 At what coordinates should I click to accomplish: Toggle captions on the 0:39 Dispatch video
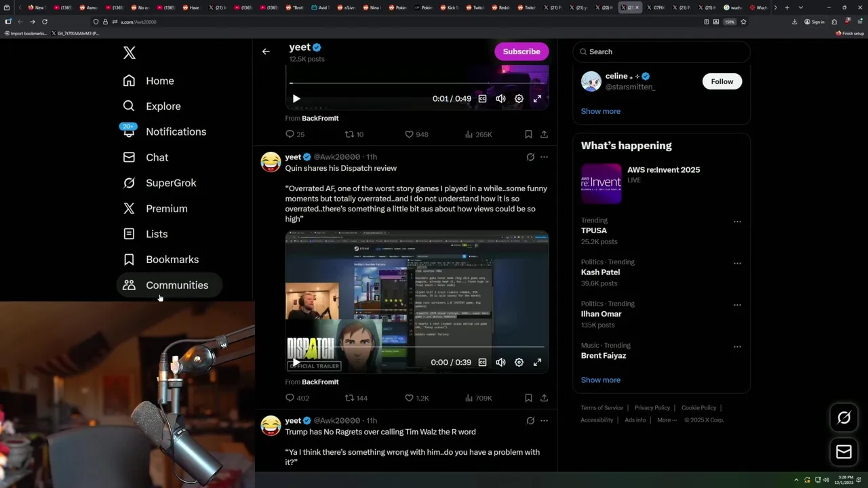tap(482, 362)
